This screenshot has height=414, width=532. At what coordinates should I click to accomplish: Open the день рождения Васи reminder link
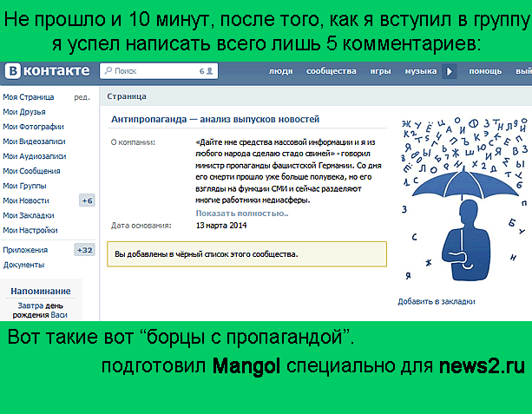tap(40, 311)
